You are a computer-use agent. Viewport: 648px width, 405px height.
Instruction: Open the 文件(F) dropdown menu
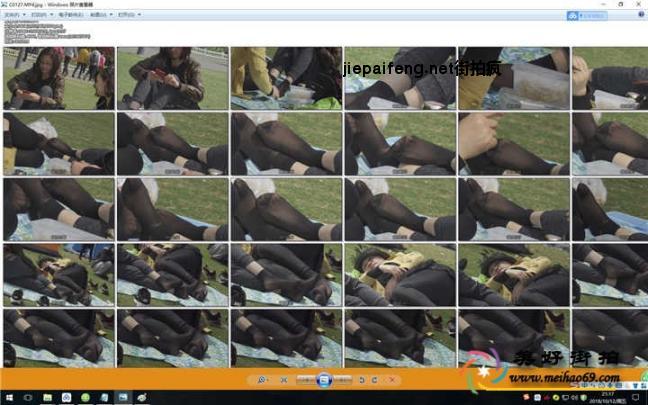click(13, 16)
